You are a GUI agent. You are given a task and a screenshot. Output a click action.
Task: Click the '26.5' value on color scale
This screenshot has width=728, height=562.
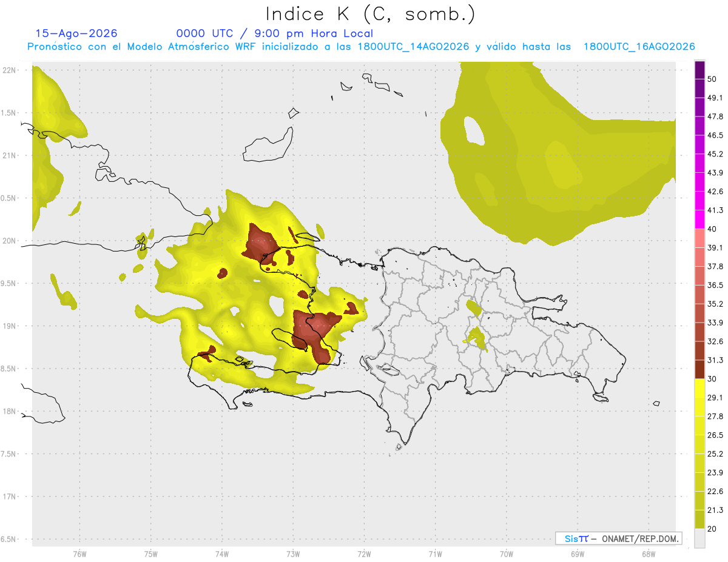click(x=715, y=435)
